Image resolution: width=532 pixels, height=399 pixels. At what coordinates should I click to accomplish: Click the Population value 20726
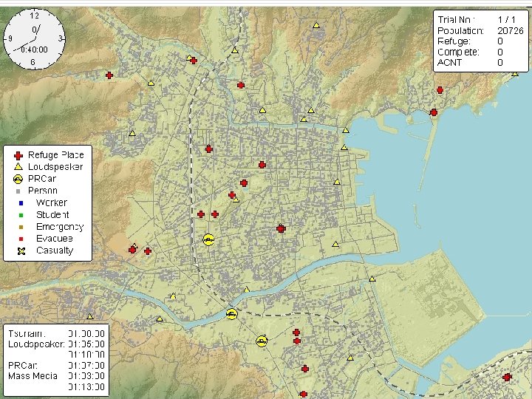[511, 30]
